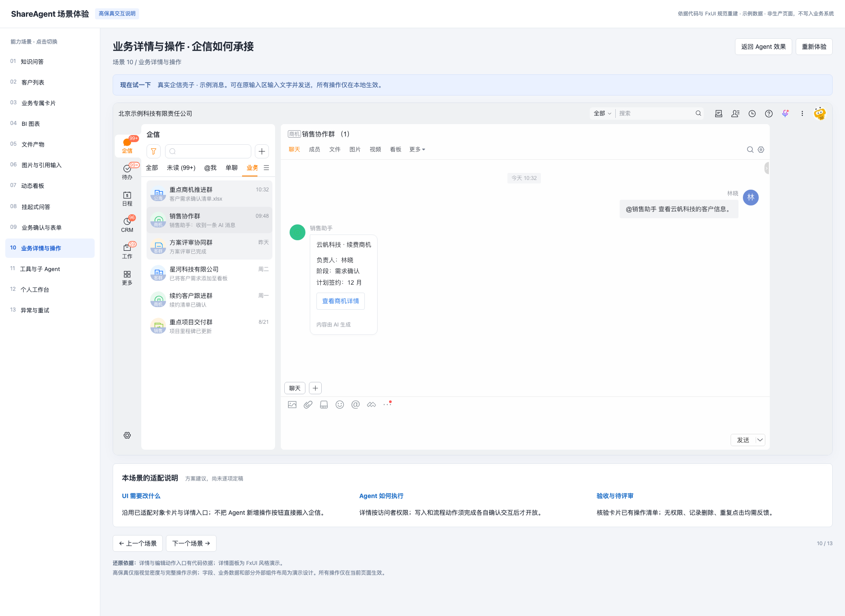Screen dimensions: 845x616
Task: Click the plus button next to 聊天 chip
Action: (x=316, y=388)
